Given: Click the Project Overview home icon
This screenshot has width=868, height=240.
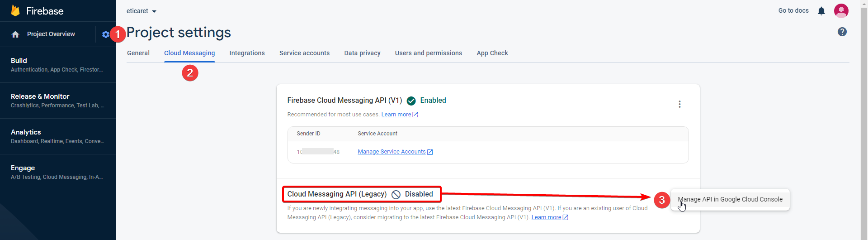Looking at the screenshot, I should click(15, 34).
